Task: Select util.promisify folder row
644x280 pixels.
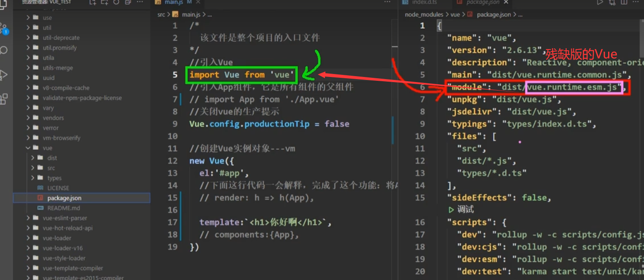Action: click(x=82, y=48)
